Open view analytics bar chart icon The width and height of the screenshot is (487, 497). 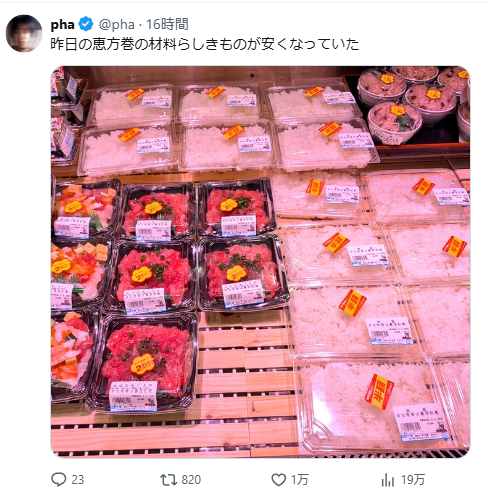coord(388,480)
